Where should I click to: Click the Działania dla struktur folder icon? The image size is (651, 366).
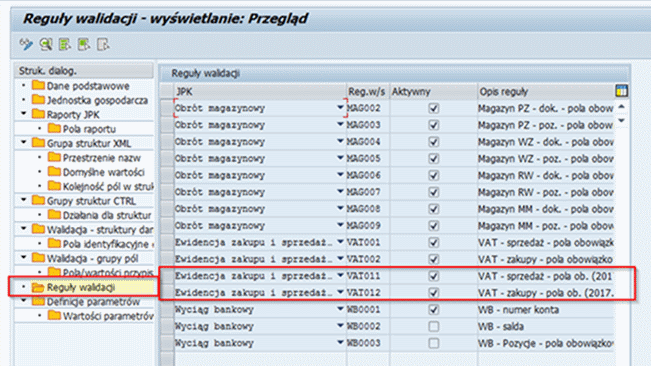(54, 215)
